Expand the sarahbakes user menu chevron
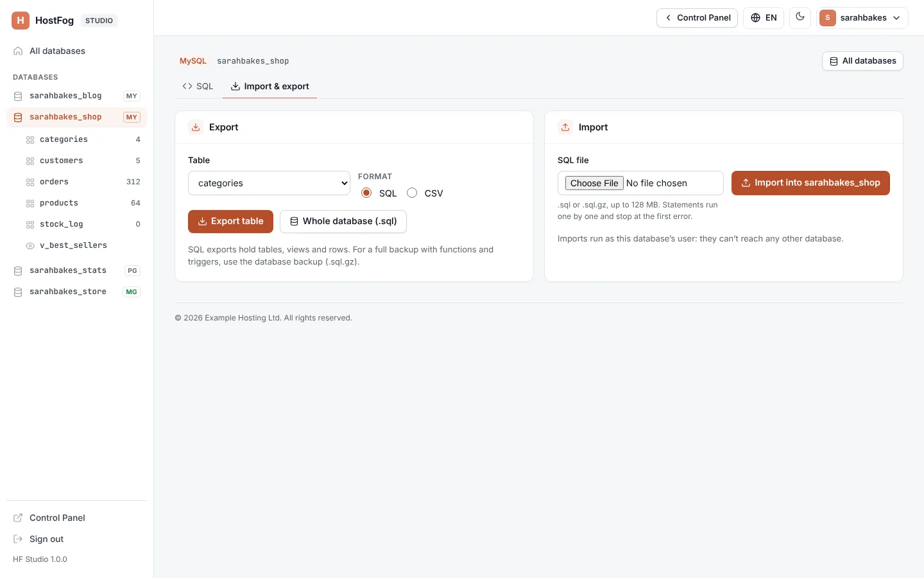The image size is (924, 578). pos(896,18)
